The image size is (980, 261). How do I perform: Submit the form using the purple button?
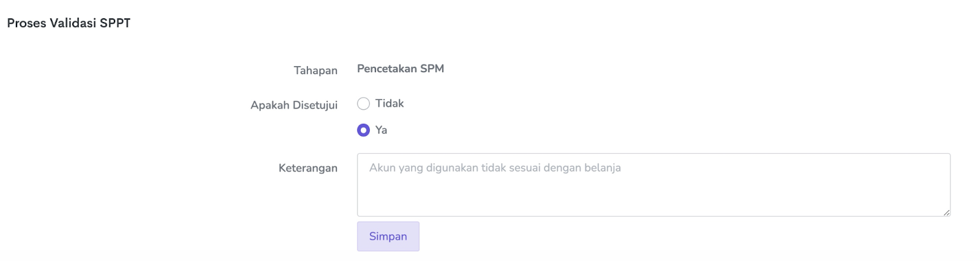388,236
